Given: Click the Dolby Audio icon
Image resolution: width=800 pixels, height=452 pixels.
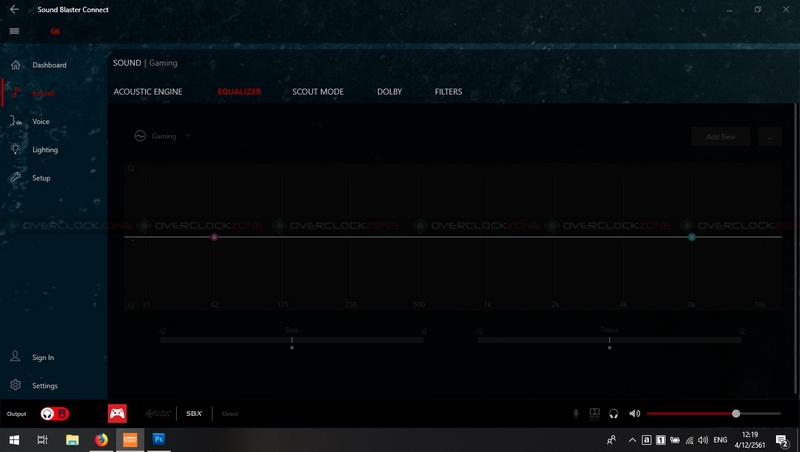Looking at the screenshot, I should tap(594, 414).
